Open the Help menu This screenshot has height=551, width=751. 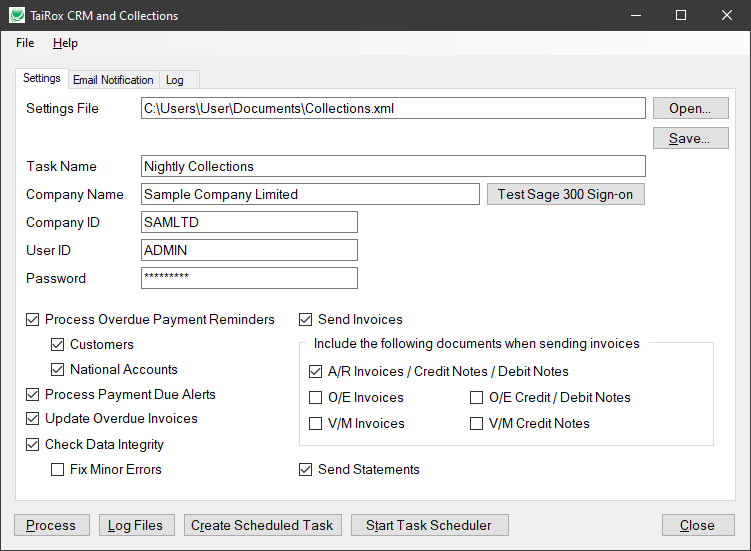[x=65, y=43]
